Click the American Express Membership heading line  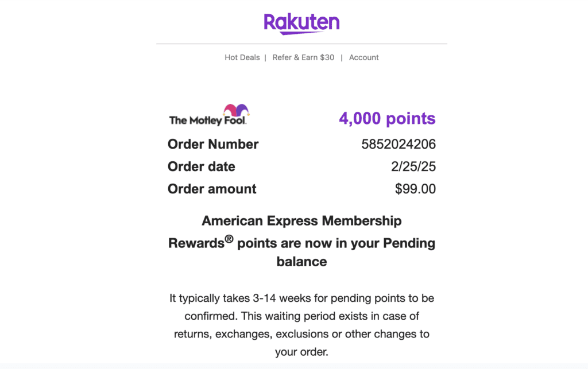pyautogui.click(x=301, y=220)
